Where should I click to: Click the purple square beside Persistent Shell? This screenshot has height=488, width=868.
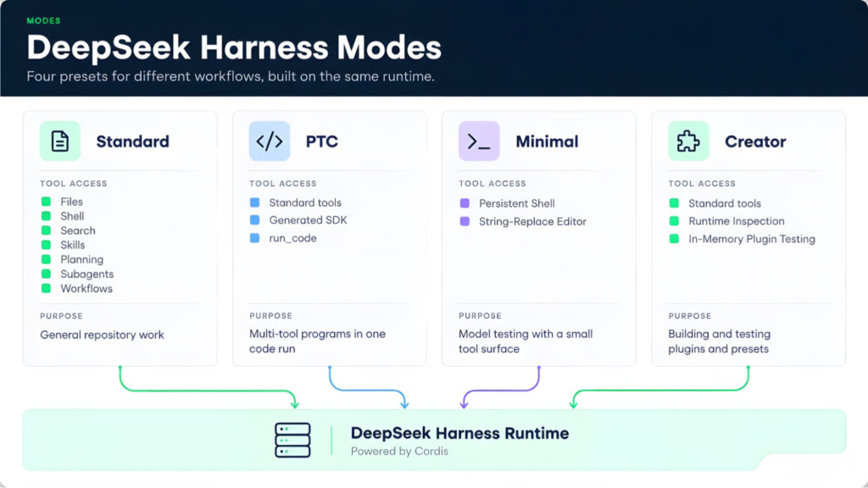(465, 203)
